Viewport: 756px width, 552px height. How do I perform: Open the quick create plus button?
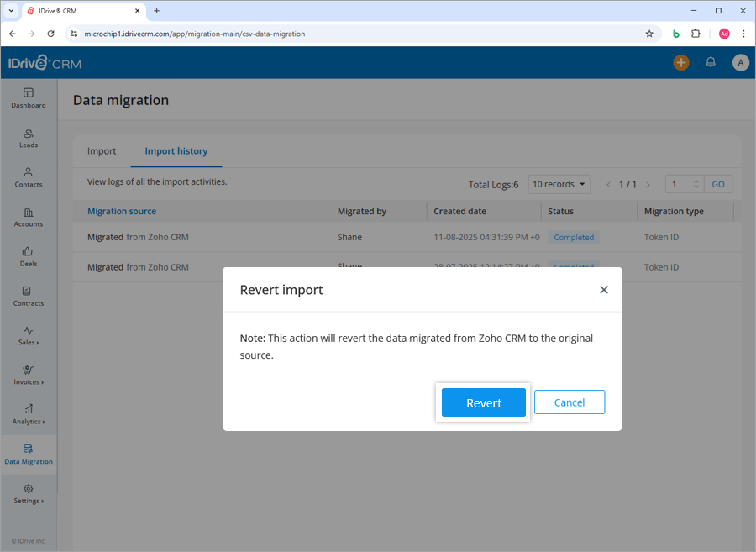[x=681, y=62]
